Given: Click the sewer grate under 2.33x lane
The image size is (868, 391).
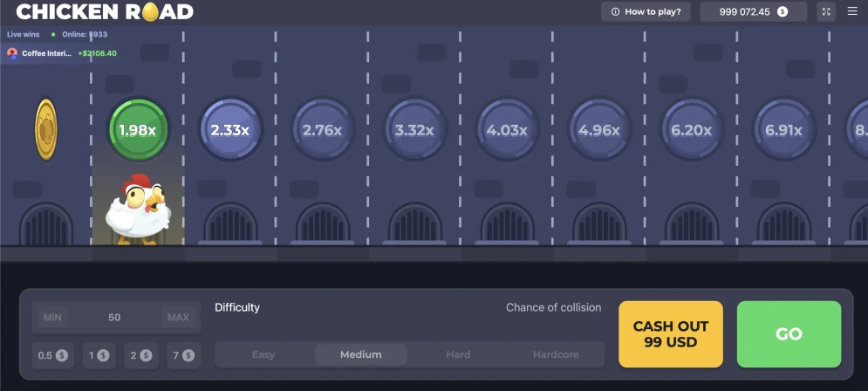Looking at the screenshot, I should point(230,223).
